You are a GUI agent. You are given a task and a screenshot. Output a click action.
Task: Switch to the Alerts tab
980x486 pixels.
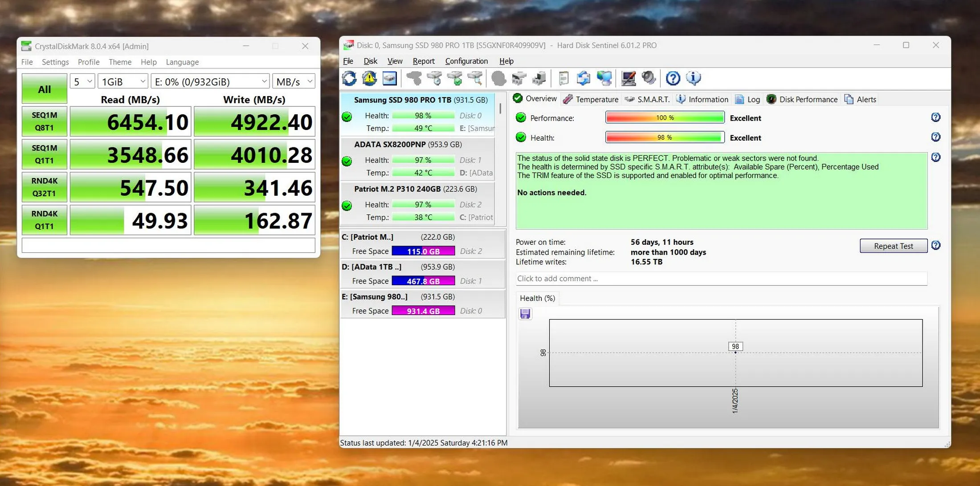click(860, 99)
